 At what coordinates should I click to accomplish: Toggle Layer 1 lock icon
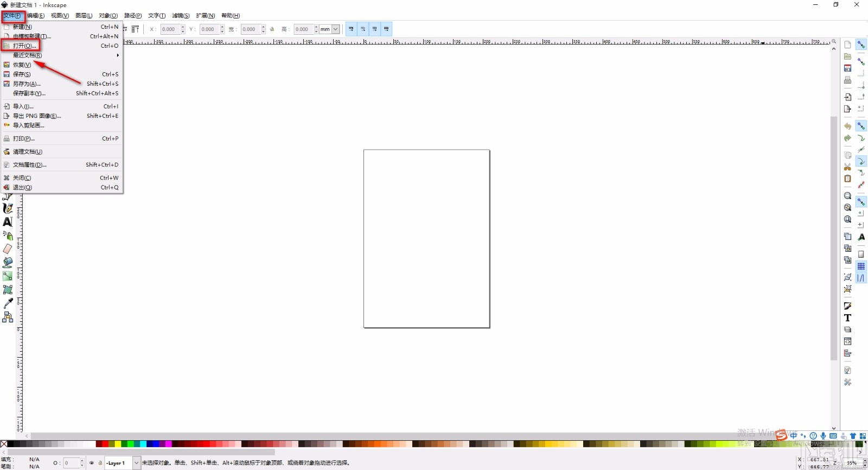tap(100, 463)
